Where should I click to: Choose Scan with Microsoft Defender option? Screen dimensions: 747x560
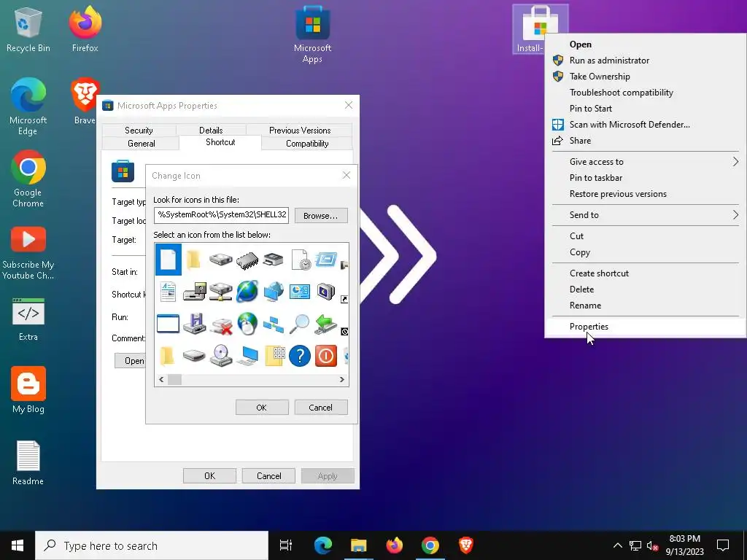click(645, 125)
